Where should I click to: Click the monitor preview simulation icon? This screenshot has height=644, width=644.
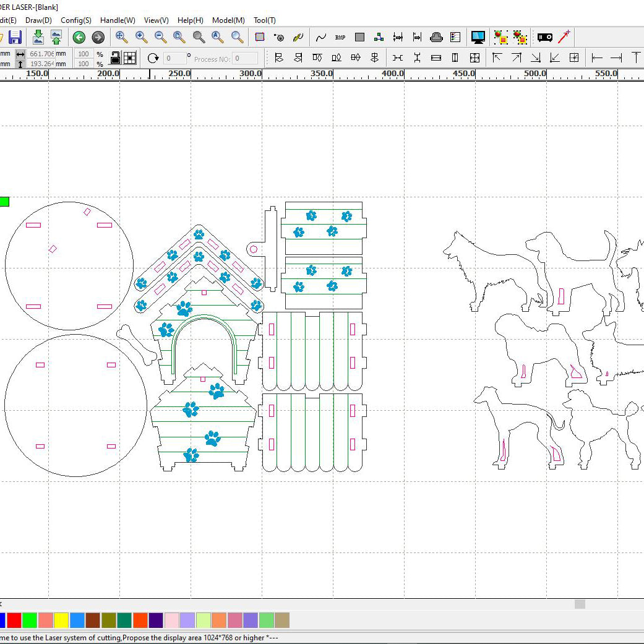(x=478, y=37)
